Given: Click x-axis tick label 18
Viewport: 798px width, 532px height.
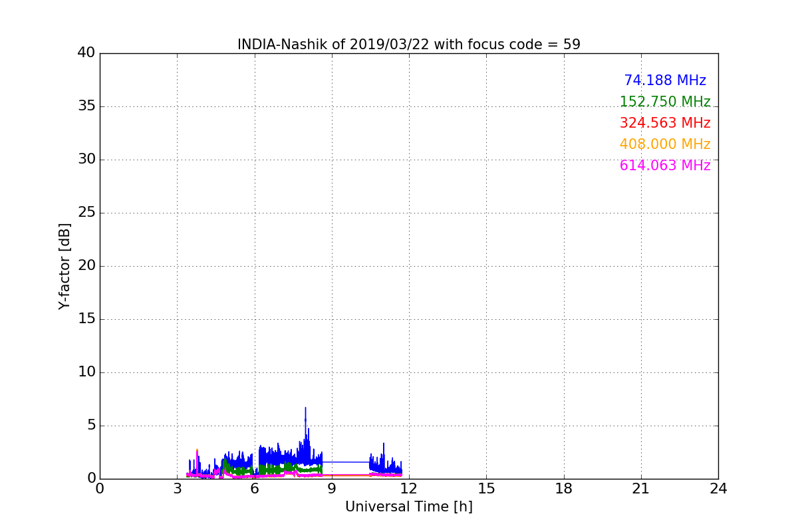Looking at the screenshot, I should click(564, 489).
